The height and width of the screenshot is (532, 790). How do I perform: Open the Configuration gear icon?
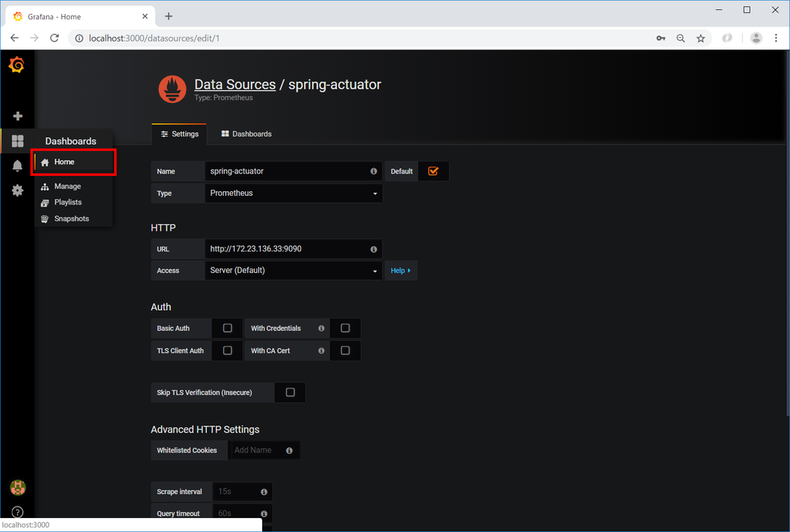click(x=18, y=190)
